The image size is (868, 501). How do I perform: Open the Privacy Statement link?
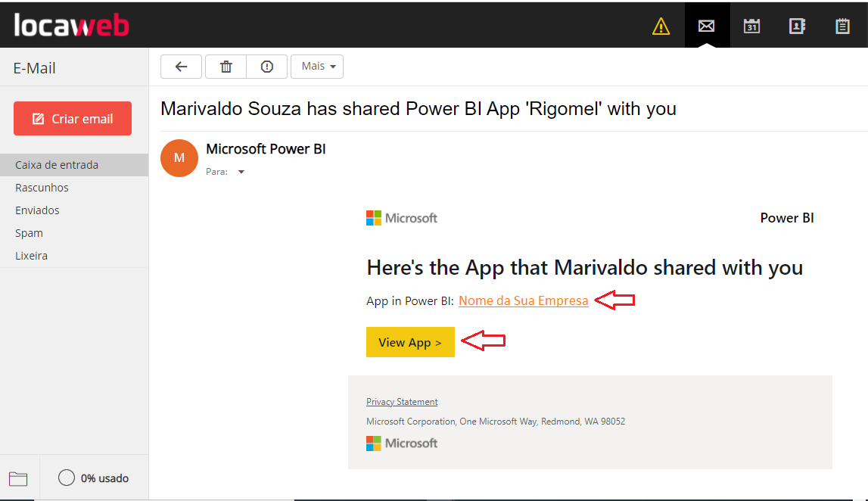[x=402, y=402]
